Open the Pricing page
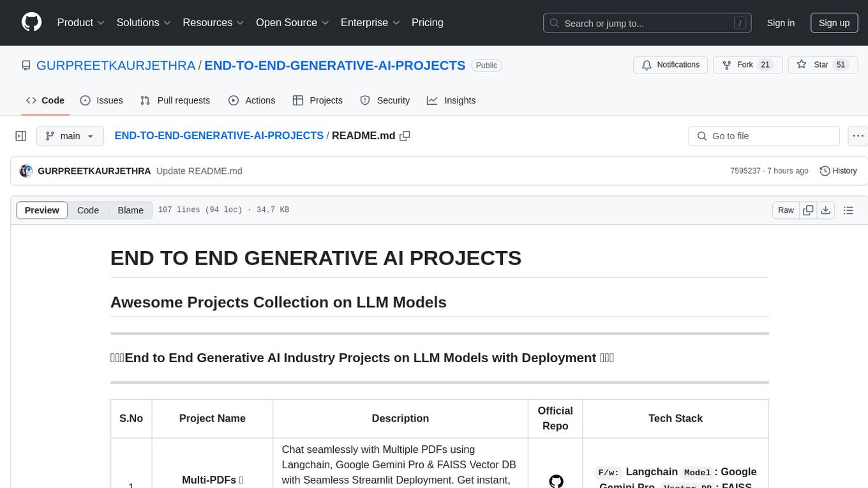The height and width of the screenshot is (488, 868). (x=428, y=22)
